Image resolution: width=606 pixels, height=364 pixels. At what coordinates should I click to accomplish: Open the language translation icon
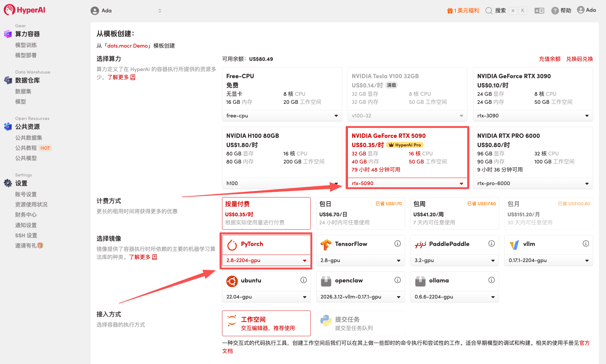(x=539, y=11)
